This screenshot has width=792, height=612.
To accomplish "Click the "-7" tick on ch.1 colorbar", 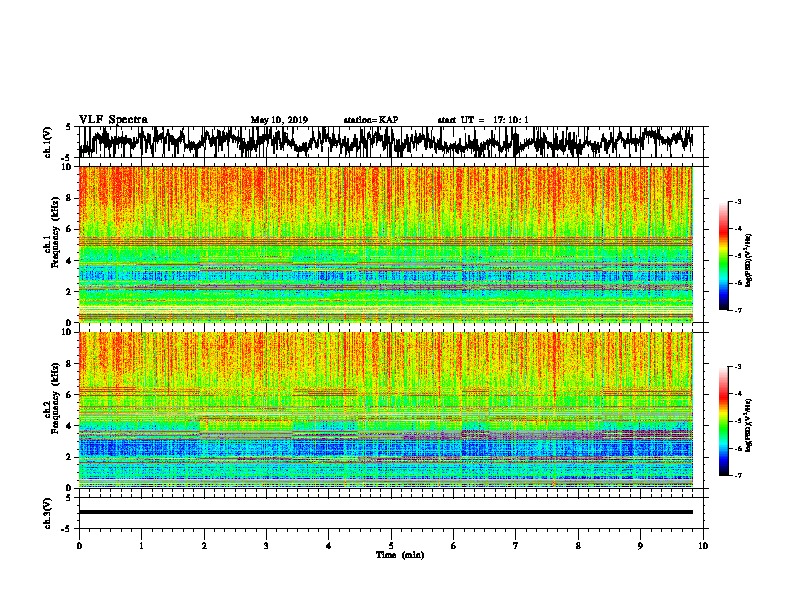I will click(738, 310).
